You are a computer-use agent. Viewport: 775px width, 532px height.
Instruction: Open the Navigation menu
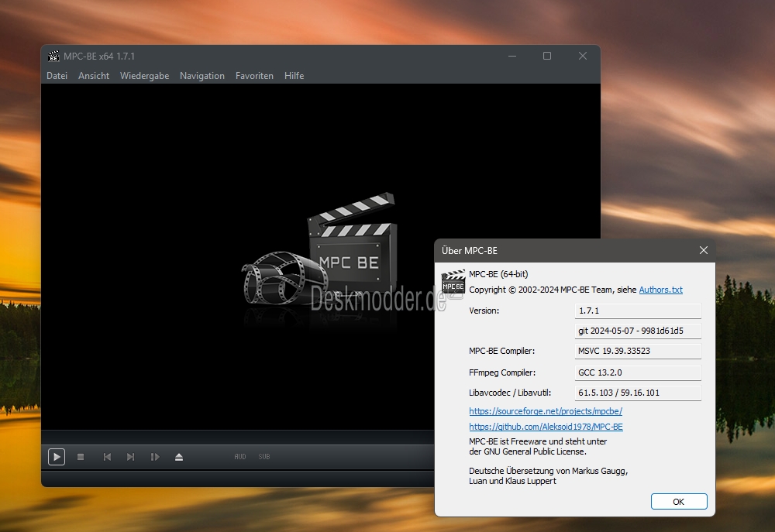pyautogui.click(x=202, y=76)
